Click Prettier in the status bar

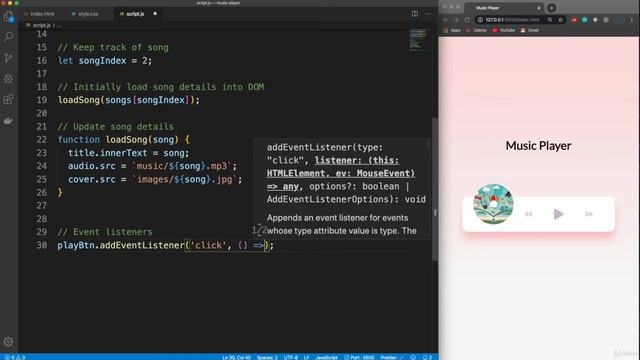click(392, 357)
